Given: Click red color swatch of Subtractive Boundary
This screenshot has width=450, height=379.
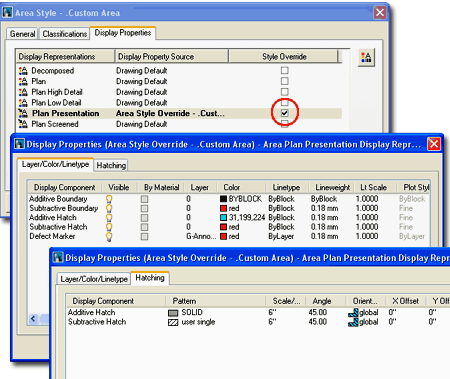Looking at the screenshot, I should tap(223, 208).
